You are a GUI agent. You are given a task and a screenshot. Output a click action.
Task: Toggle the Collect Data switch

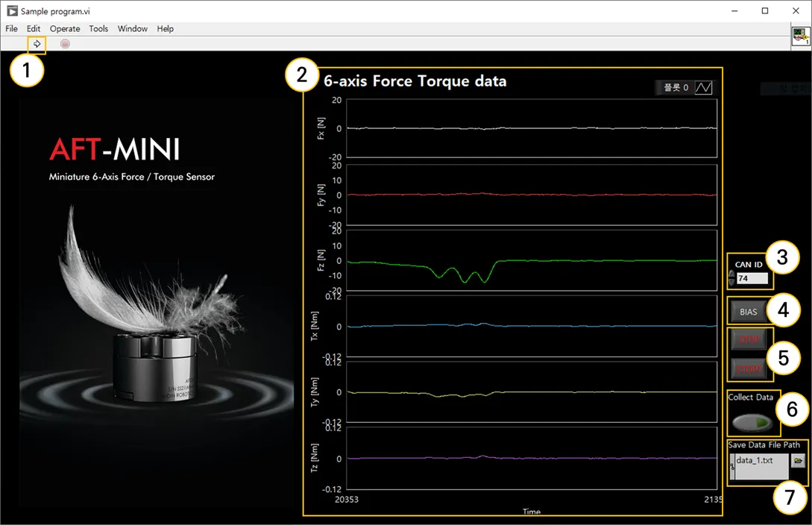click(752, 423)
